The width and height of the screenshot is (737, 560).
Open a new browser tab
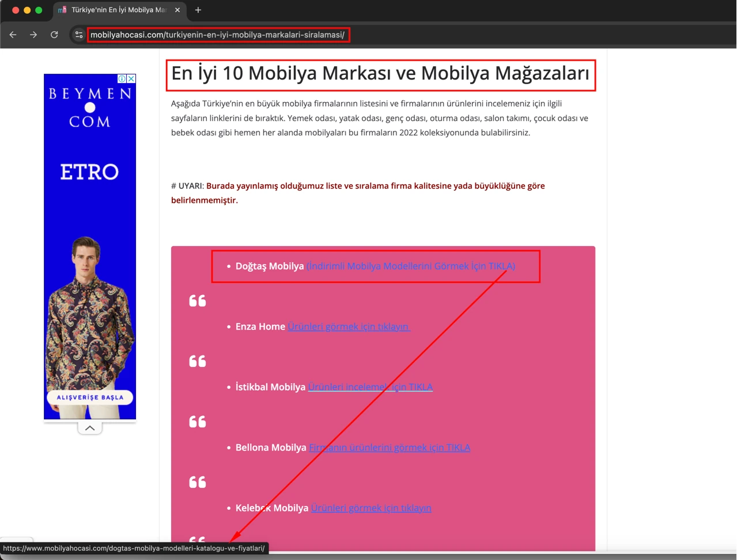[x=198, y=10]
